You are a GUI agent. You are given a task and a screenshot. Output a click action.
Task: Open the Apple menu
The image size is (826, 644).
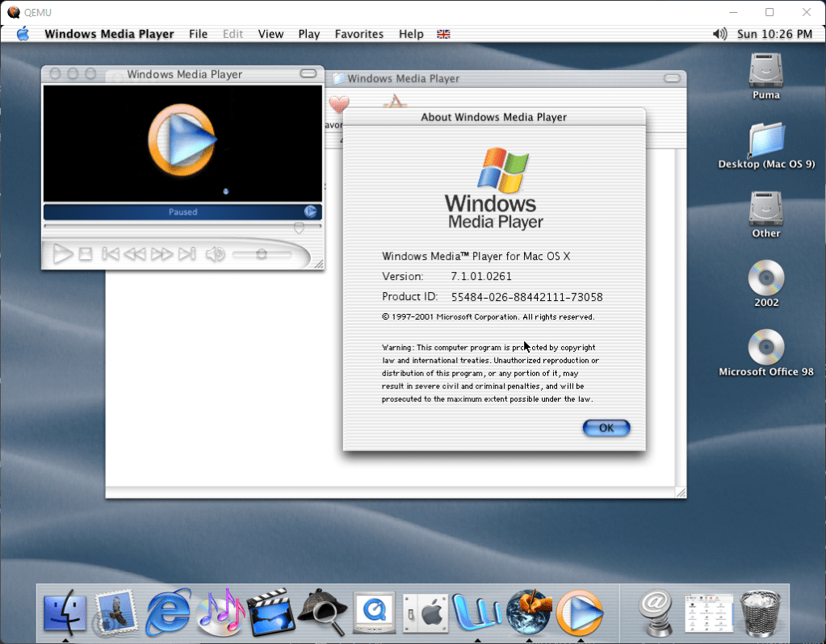[23, 34]
